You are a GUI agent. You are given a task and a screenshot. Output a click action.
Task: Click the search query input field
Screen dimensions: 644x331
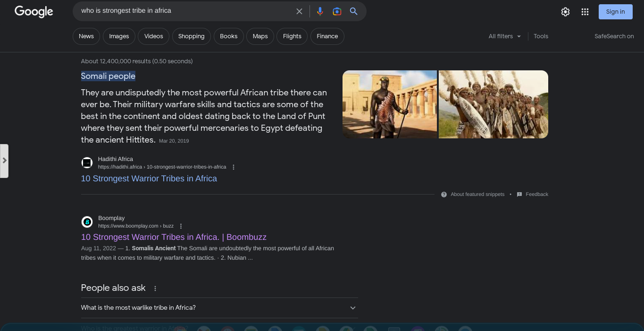[x=185, y=11]
